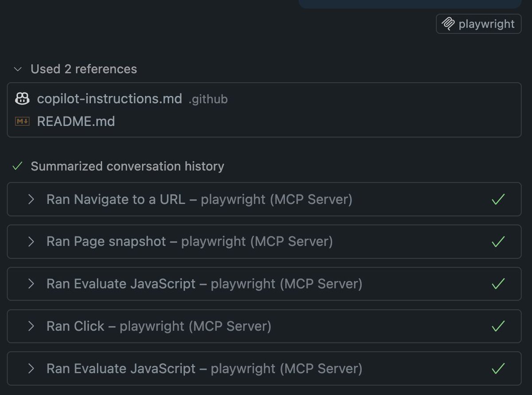This screenshot has width=532, height=395.
Task: Click the Ran Page snapshot text
Action: point(106,241)
